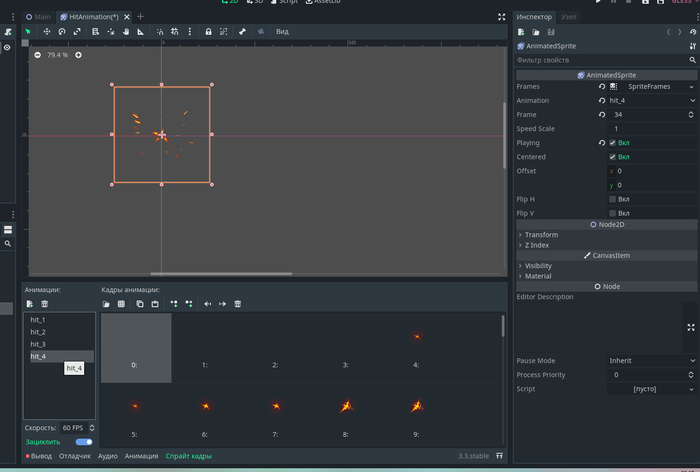The width and height of the screenshot is (700, 472).
Task: Expand the Transform section
Action: [x=541, y=235]
